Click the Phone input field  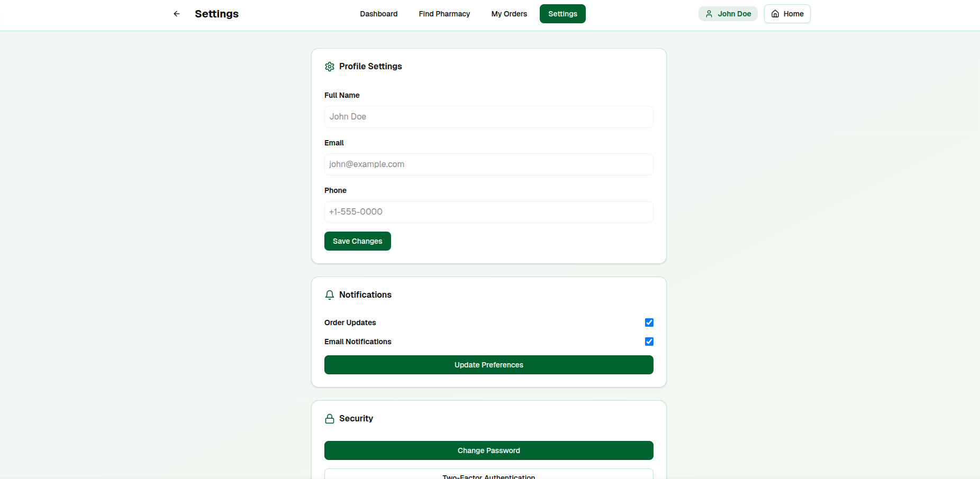(488, 212)
